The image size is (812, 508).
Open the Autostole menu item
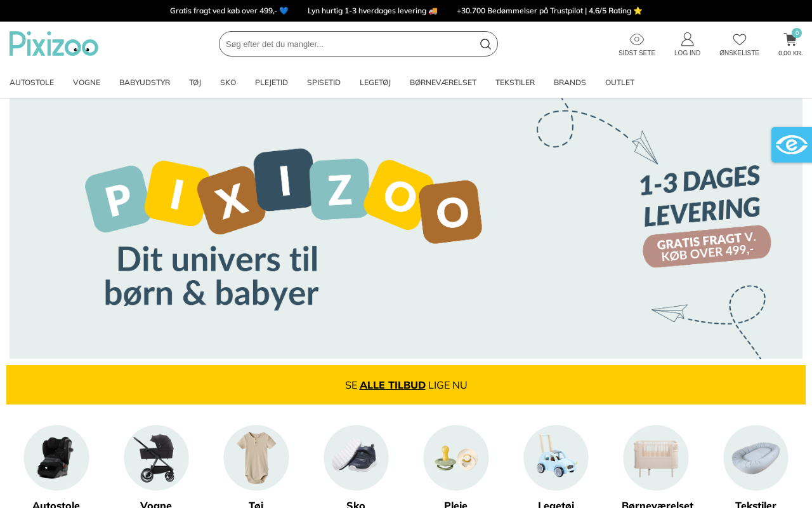[x=32, y=83]
